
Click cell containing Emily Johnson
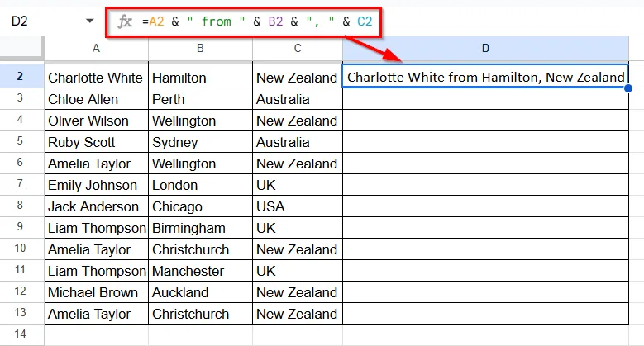96,185
